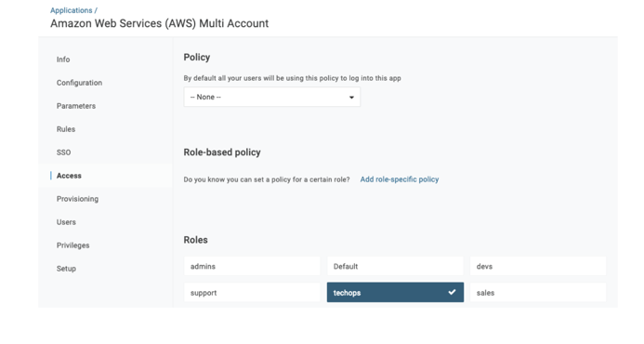
Task: Click the checkmark on techops role
Action: 452,292
